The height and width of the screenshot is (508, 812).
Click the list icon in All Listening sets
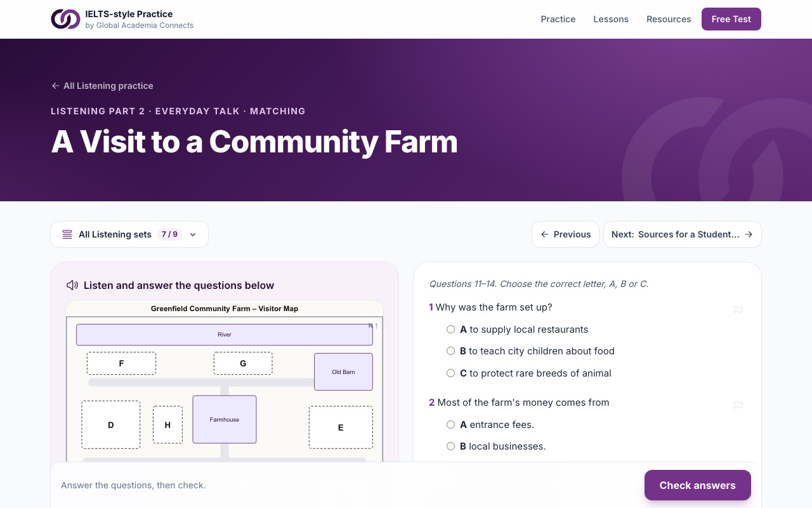67,234
